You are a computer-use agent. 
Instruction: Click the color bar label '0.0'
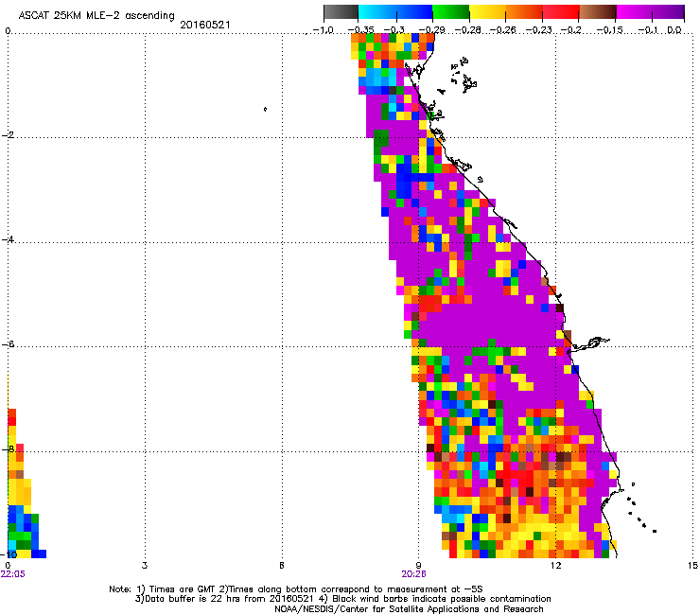coord(674,30)
